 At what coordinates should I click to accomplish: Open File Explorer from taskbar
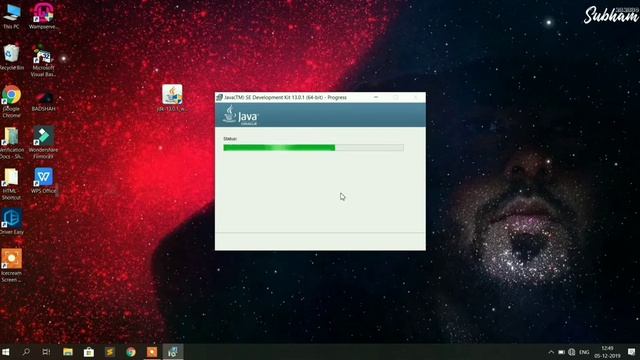point(68,352)
